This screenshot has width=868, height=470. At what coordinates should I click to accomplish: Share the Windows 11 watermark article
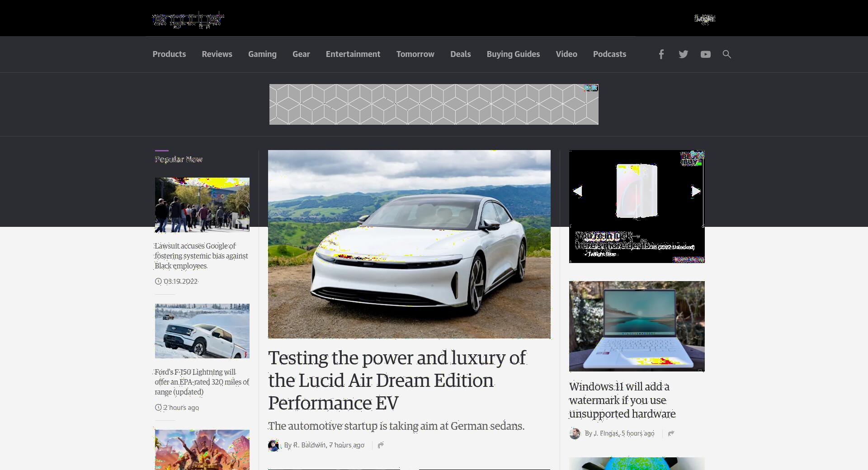coord(671,433)
